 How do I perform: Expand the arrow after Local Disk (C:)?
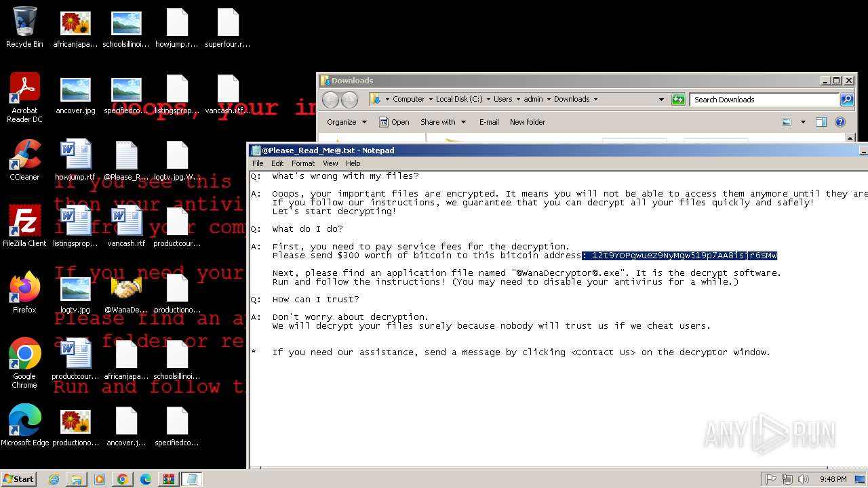488,99
